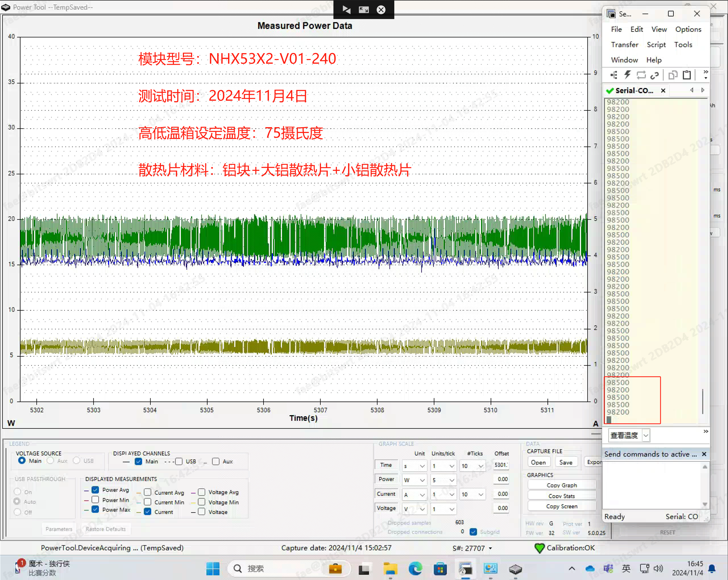Click the terminal vertical scrollbar thumb
Viewport: 728px width, 580px height.
(x=702, y=402)
